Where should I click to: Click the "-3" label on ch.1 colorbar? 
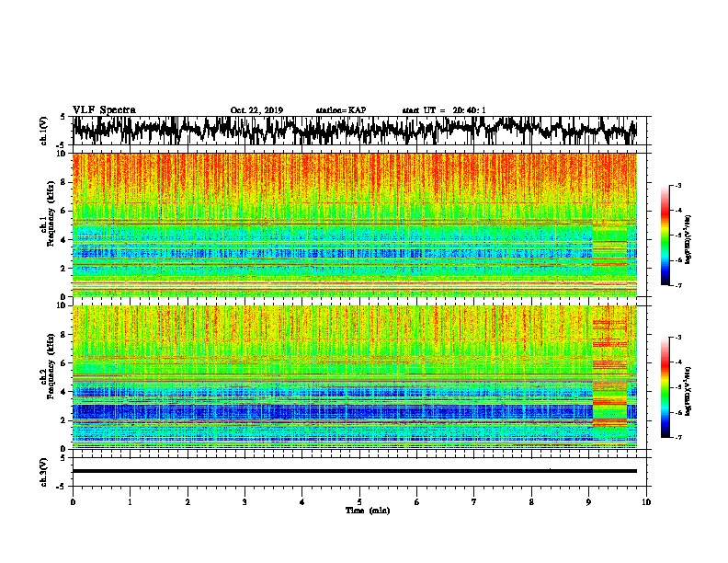pyautogui.click(x=678, y=185)
